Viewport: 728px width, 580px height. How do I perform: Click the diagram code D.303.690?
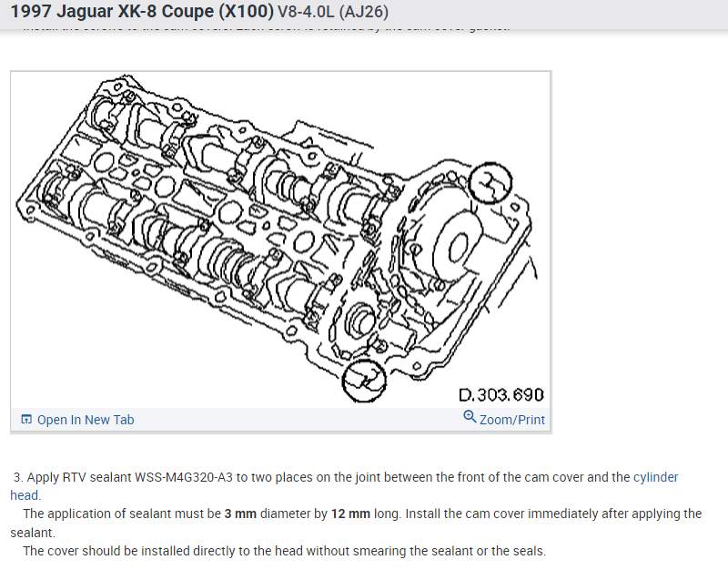(501, 395)
